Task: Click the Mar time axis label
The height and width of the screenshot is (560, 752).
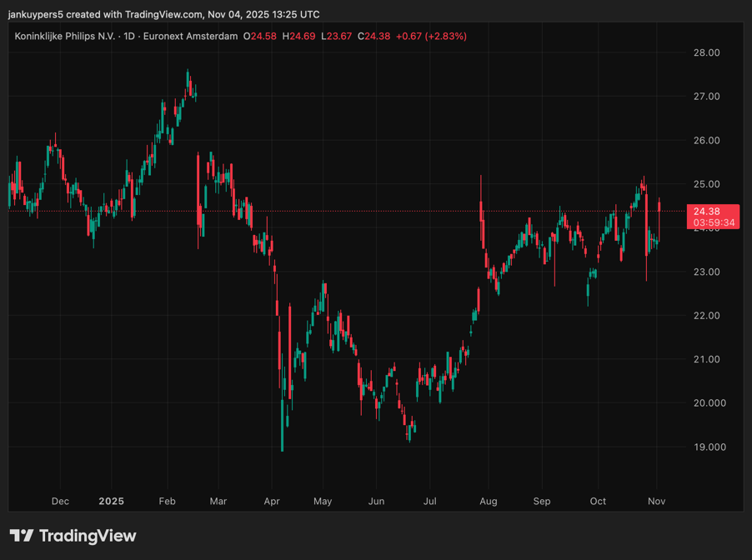Action: point(218,501)
